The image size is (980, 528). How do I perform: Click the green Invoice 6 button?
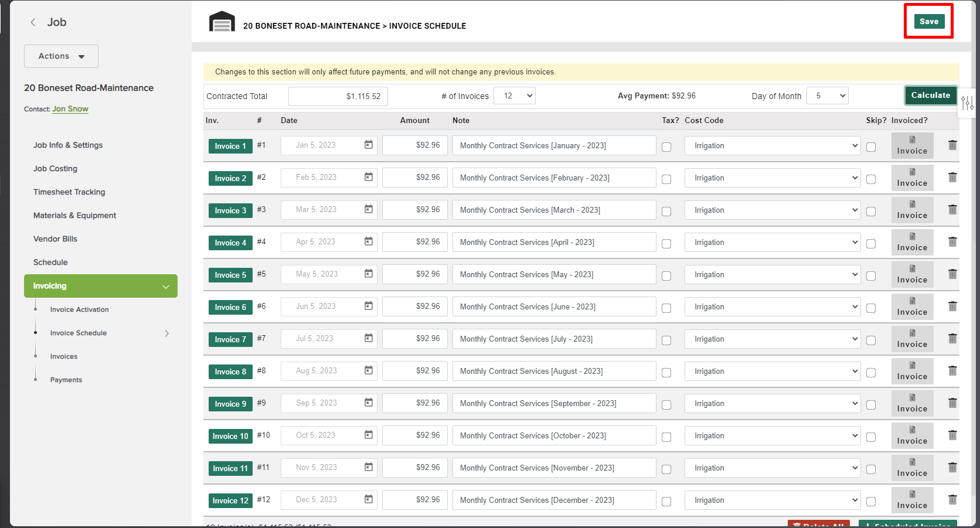(230, 307)
